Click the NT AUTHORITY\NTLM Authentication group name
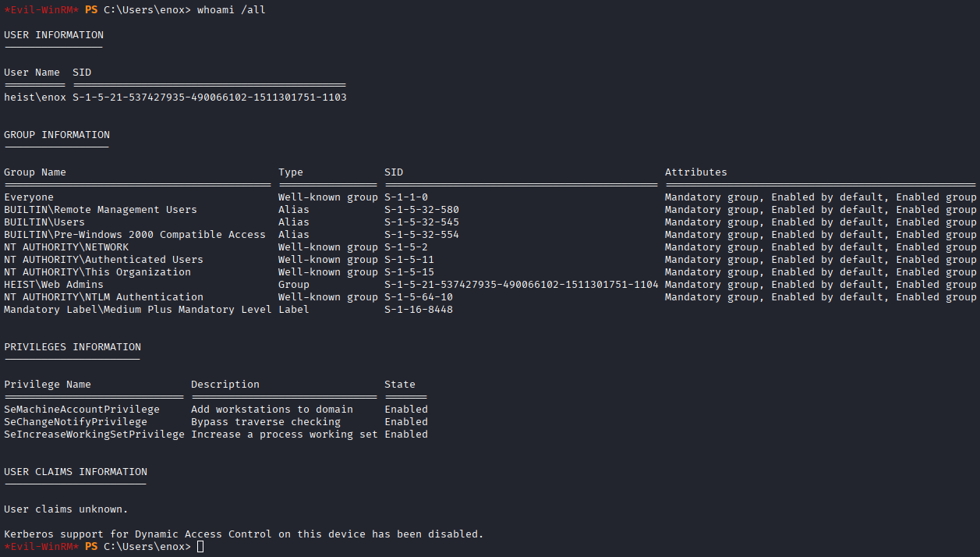 tap(104, 297)
